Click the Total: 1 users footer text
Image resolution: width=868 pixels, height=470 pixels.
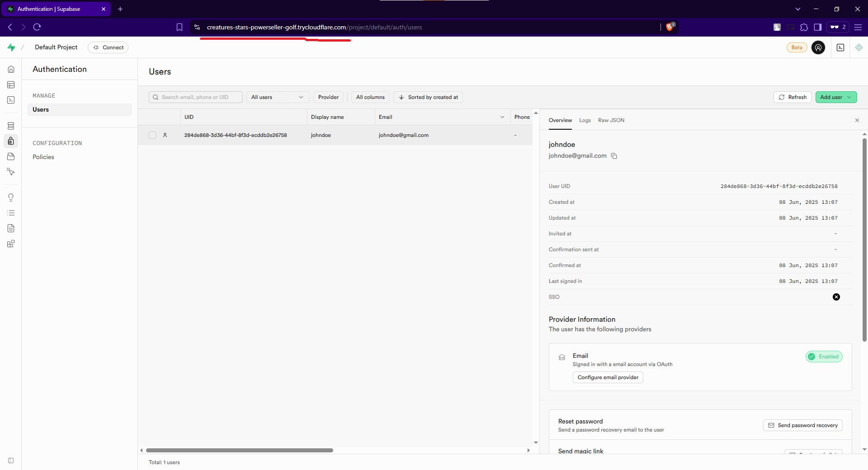click(x=164, y=462)
